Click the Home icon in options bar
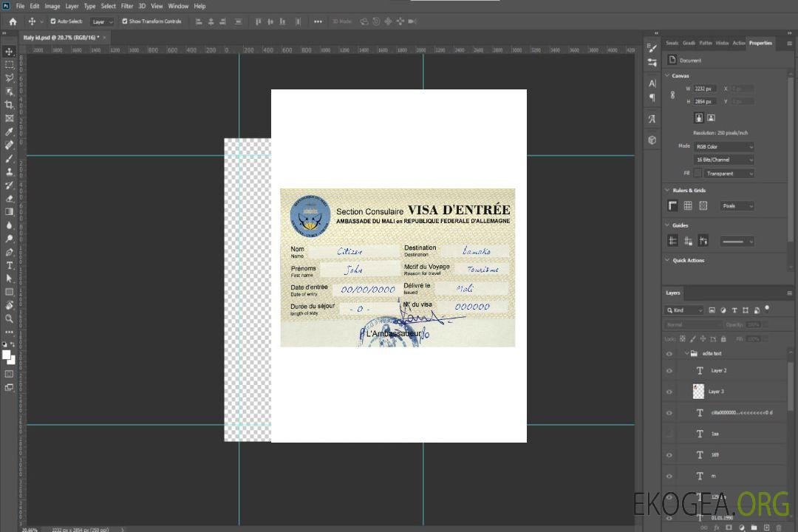Image resolution: width=798 pixels, height=532 pixels. 13,21
